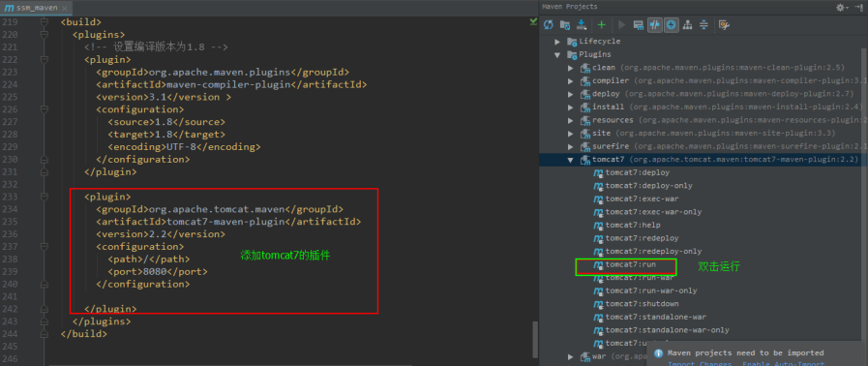Select the Plugins folder label

click(595, 55)
